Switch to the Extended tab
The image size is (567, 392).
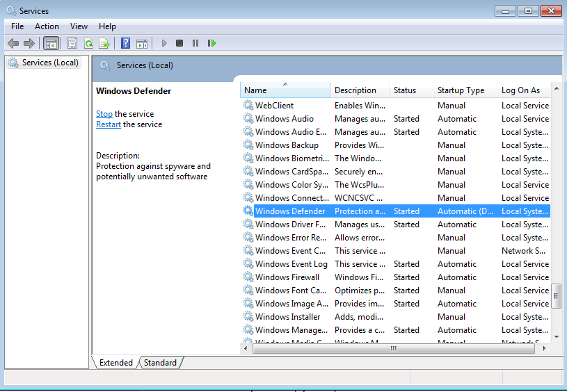[115, 363]
